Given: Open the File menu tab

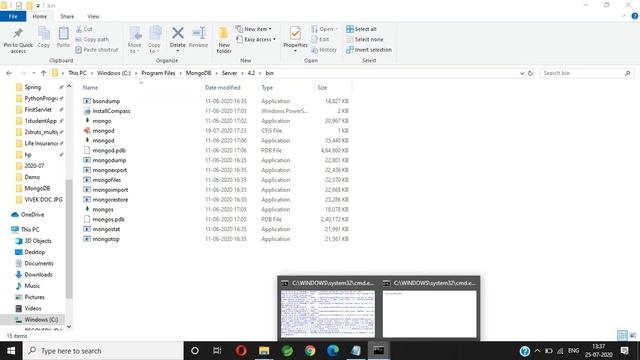Looking at the screenshot, I should coord(13,16).
